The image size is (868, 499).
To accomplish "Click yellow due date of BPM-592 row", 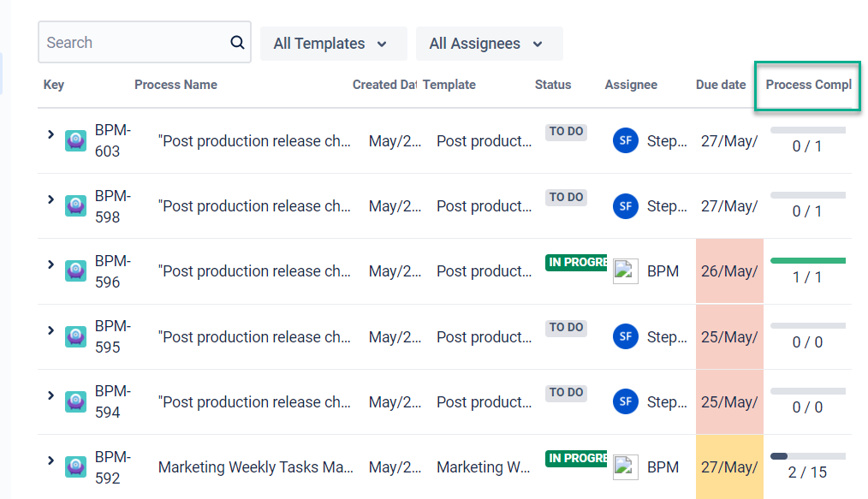I will (x=729, y=467).
